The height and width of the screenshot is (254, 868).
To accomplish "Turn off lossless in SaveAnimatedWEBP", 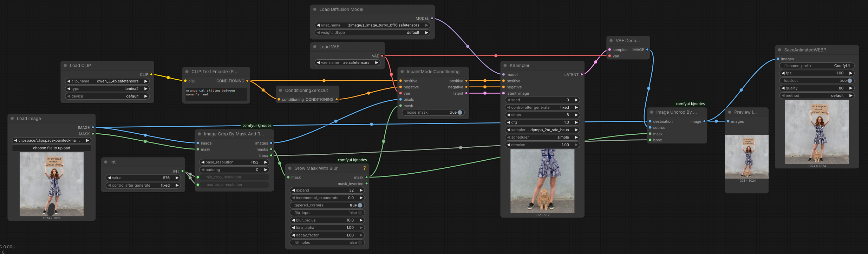I will pos(849,81).
